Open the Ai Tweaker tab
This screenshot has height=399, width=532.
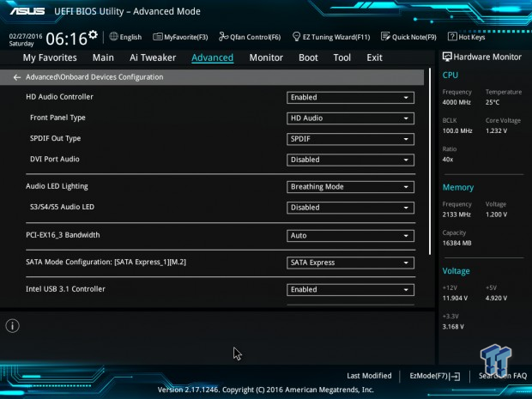pos(153,57)
